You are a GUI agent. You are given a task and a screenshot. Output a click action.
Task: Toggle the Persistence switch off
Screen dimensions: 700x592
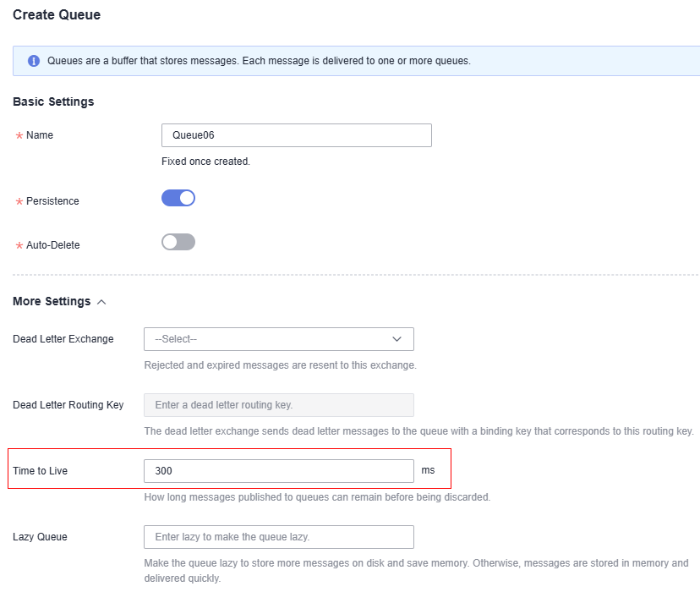(x=178, y=198)
